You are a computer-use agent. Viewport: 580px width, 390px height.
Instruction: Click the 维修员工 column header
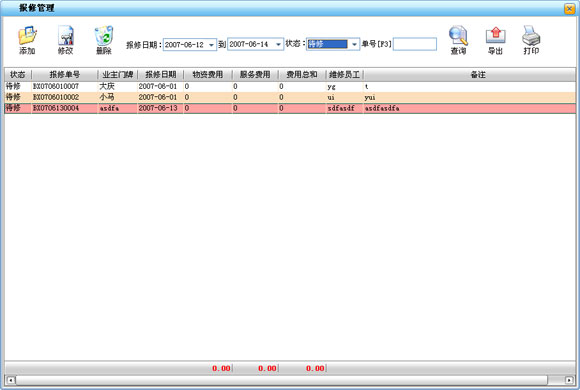pyautogui.click(x=344, y=74)
